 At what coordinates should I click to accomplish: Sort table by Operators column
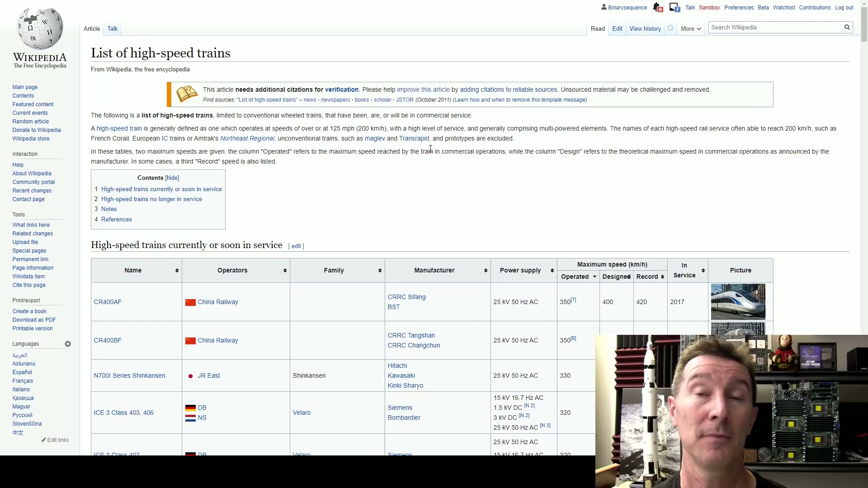click(x=285, y=270)
